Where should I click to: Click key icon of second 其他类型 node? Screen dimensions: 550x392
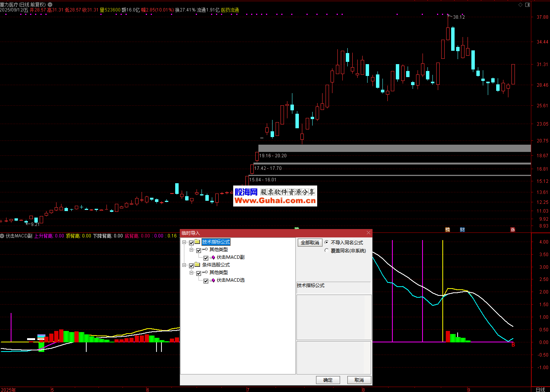(205, 273)
